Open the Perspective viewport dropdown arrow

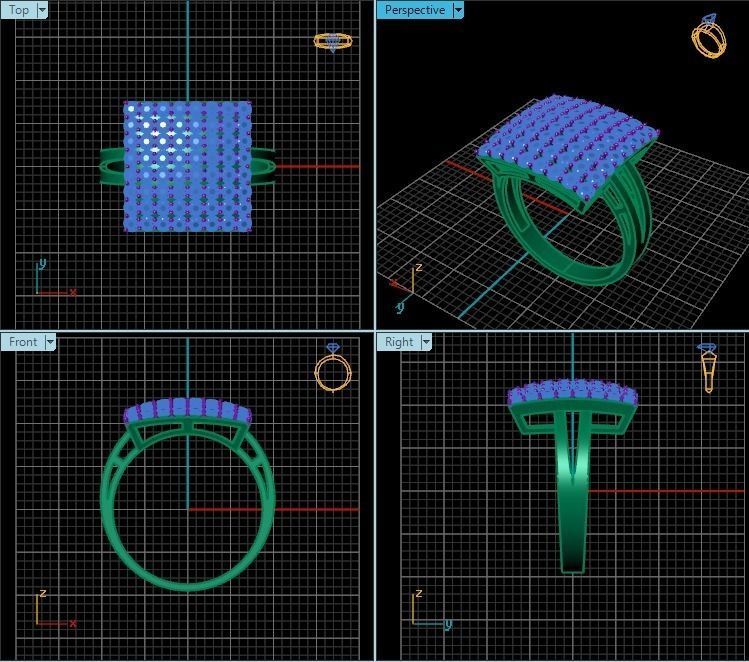(x=458, y=10)
